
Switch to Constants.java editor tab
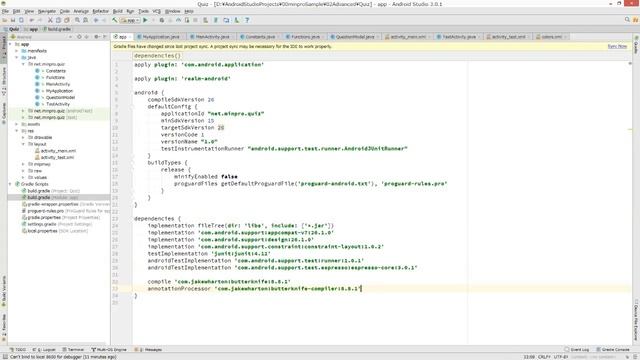coord(260,37)
